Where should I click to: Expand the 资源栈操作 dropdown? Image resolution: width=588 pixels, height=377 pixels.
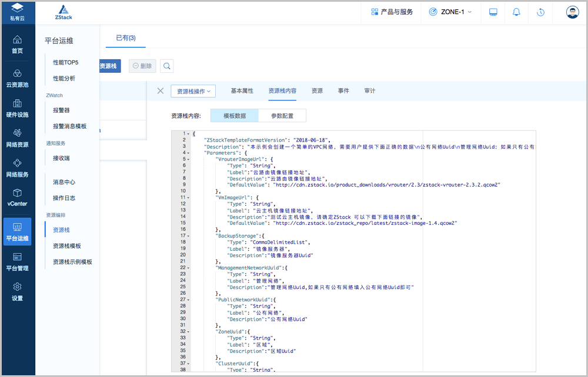pos(193,92)
